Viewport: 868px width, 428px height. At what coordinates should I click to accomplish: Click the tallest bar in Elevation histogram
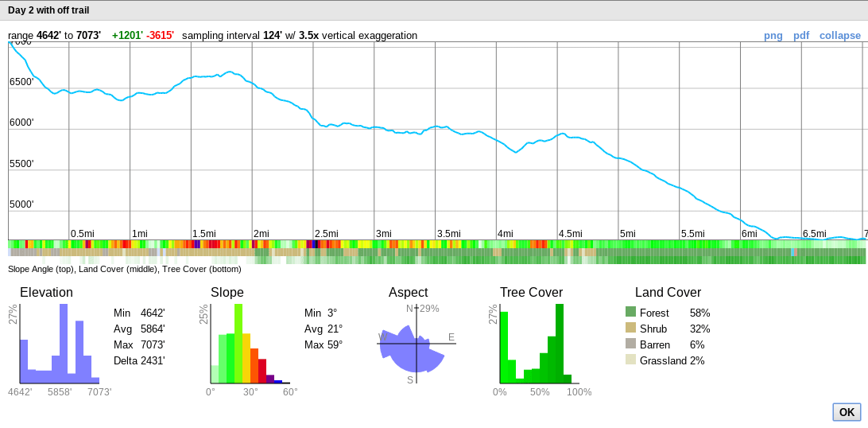[x=64, y=344]
